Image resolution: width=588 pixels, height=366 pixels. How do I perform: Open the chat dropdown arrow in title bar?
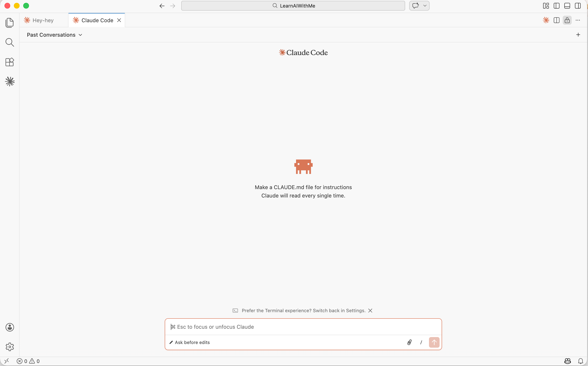click(x=425, y=6)
